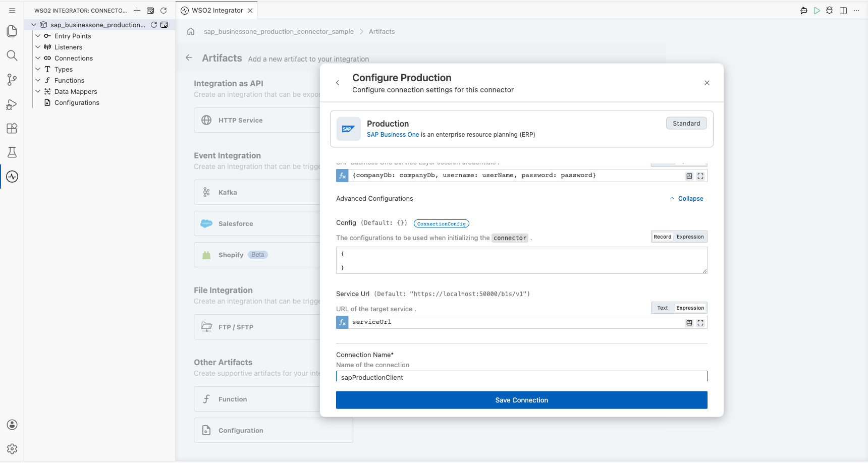Select the WSO2 Integrator editor tab
Screen dimensions: 868x463
(217, 10)
